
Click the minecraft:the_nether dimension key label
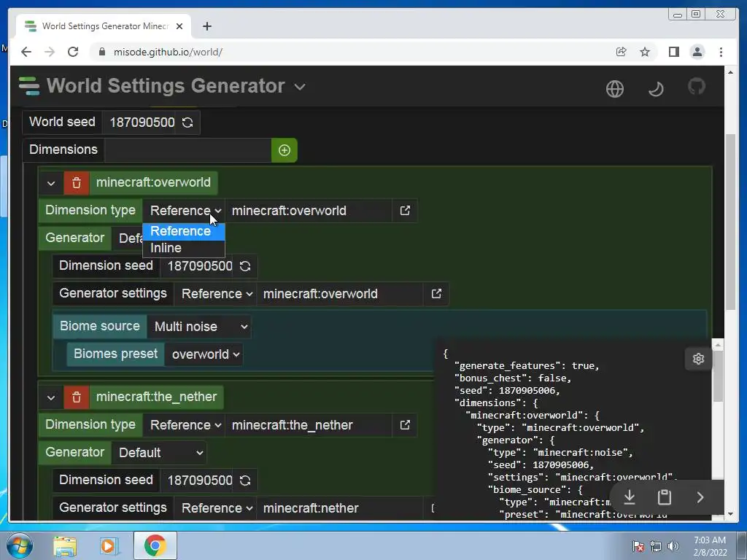pos(156,397)
